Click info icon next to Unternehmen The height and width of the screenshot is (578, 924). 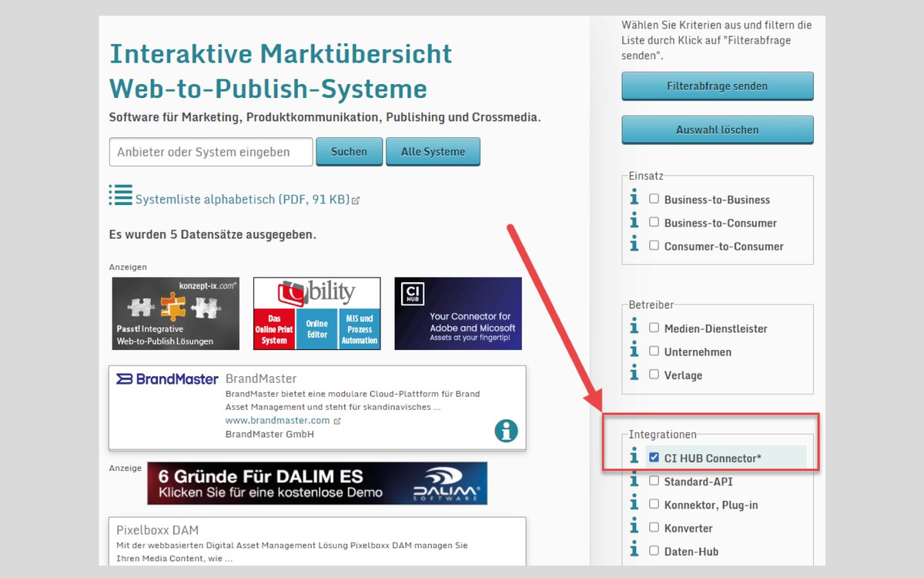(634, 350)
